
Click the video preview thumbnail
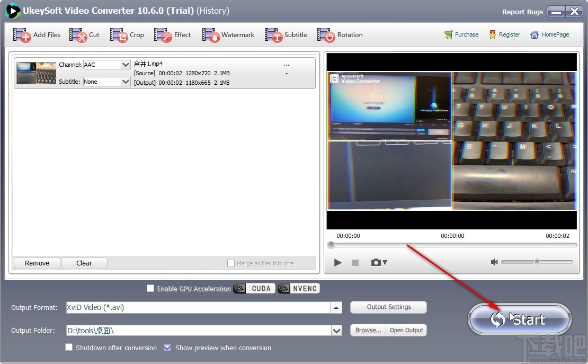click(35, 73)
